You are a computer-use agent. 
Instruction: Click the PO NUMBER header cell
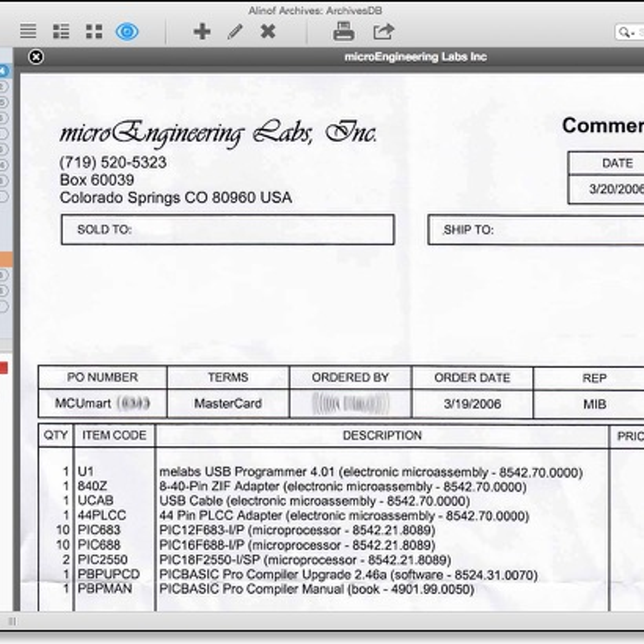tap(103, 377)
